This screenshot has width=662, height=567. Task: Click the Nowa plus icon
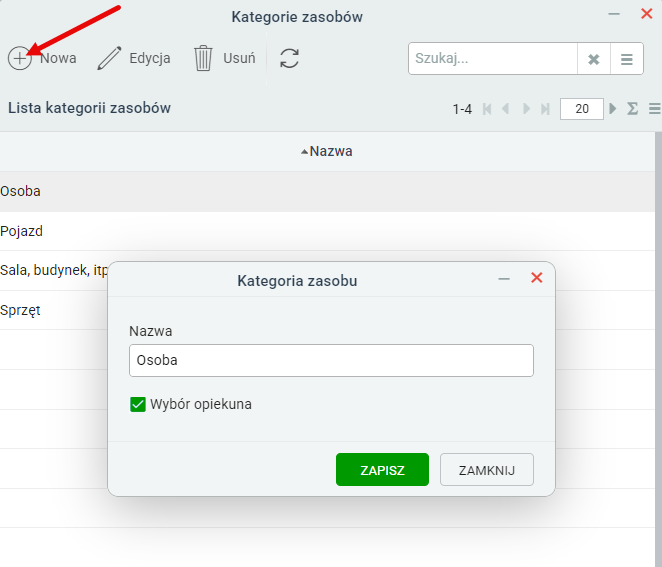click(x=19, y=58)
